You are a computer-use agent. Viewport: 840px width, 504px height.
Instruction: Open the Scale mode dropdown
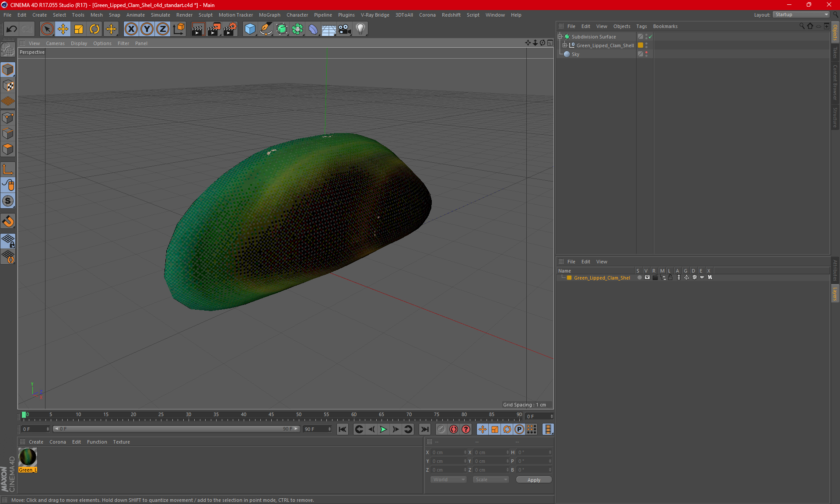(491, 479)
